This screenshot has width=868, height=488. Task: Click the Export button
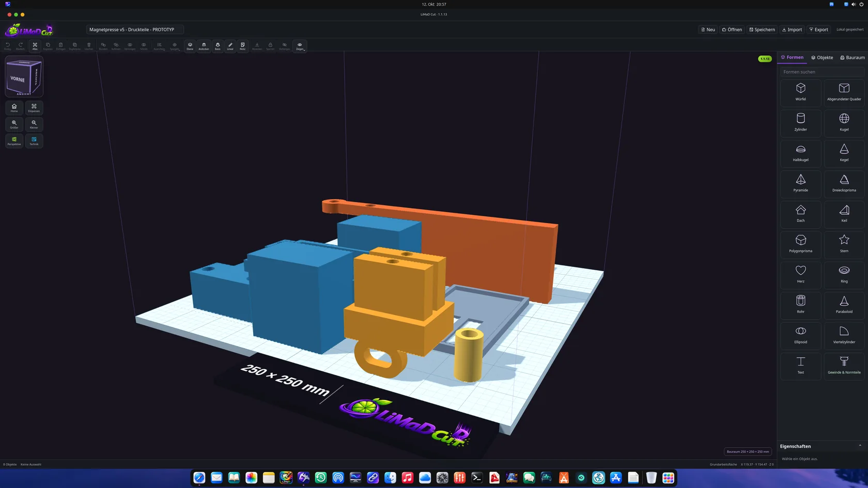(x=818, y=29)
